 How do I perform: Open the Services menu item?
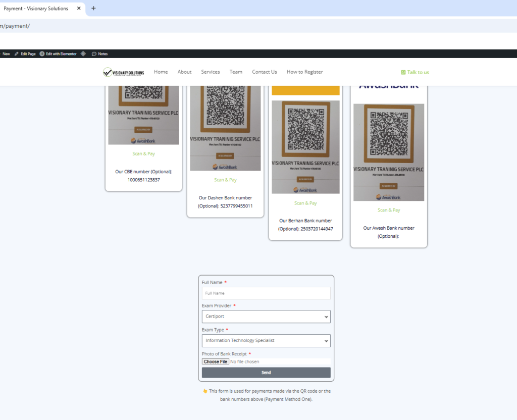click(x=211, y=72)
